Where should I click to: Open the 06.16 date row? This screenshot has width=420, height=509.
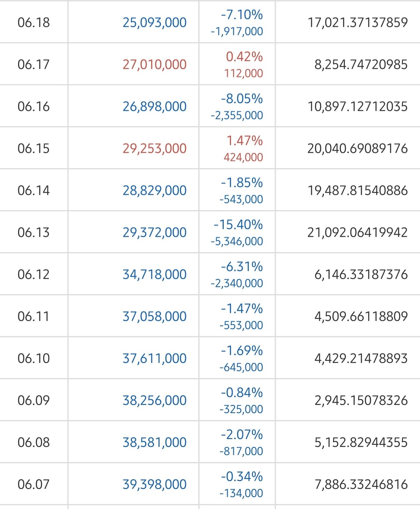pyautogui.click(x=33, y=106)
